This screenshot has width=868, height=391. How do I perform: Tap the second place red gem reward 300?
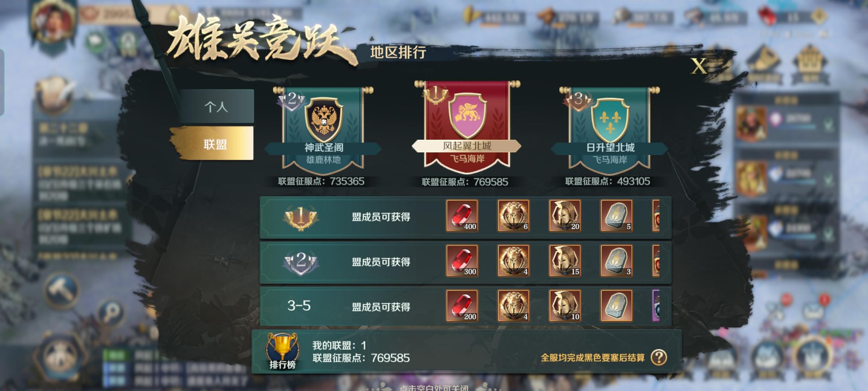click(x=462, y=261)
